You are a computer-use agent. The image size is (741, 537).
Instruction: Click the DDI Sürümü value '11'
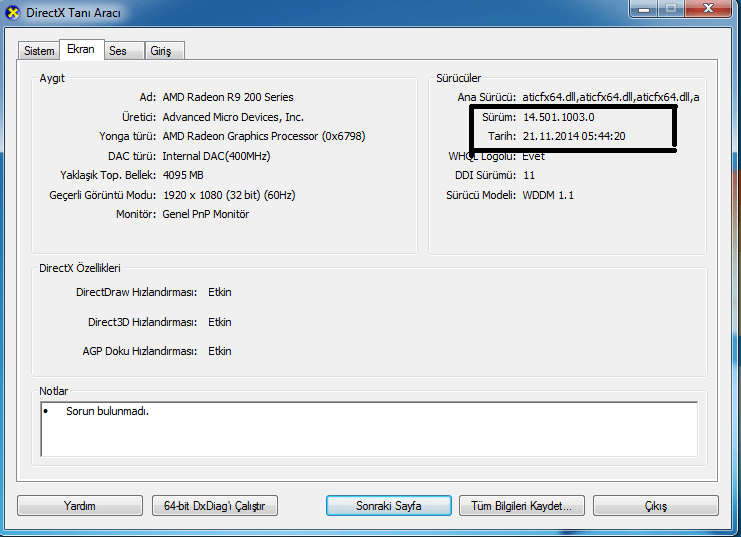(x=529, y=175)
